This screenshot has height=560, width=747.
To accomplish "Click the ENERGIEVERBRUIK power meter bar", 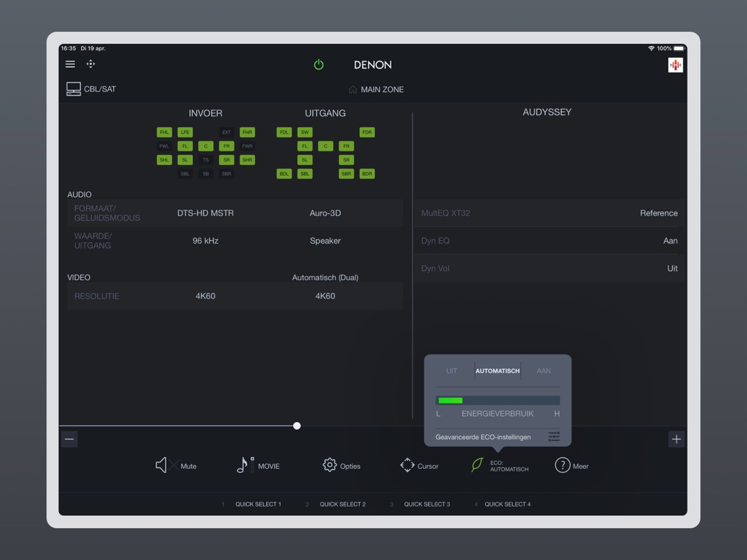I will tap(497, 400).
